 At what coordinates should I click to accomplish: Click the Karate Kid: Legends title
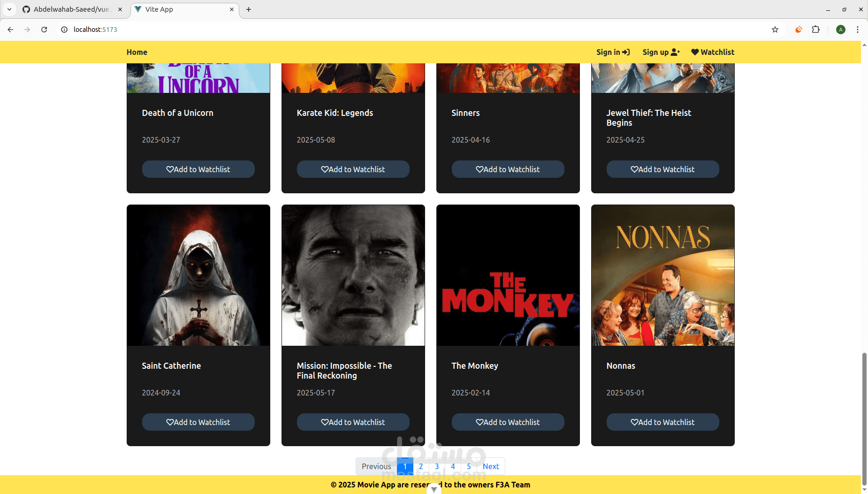click(x=335, y=113)
